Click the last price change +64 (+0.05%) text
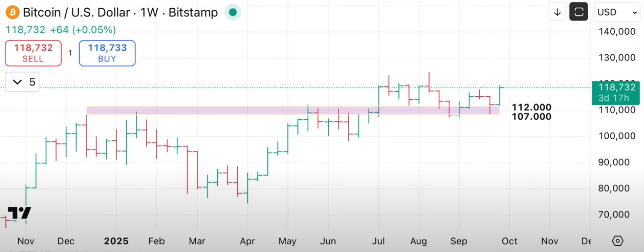 pyautogui.click(x=83, y=30)
